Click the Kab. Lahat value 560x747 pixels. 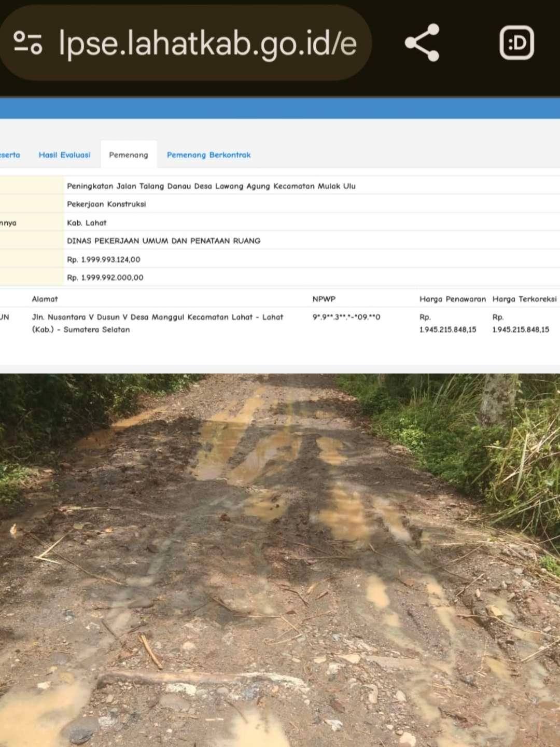pos(87,223)
